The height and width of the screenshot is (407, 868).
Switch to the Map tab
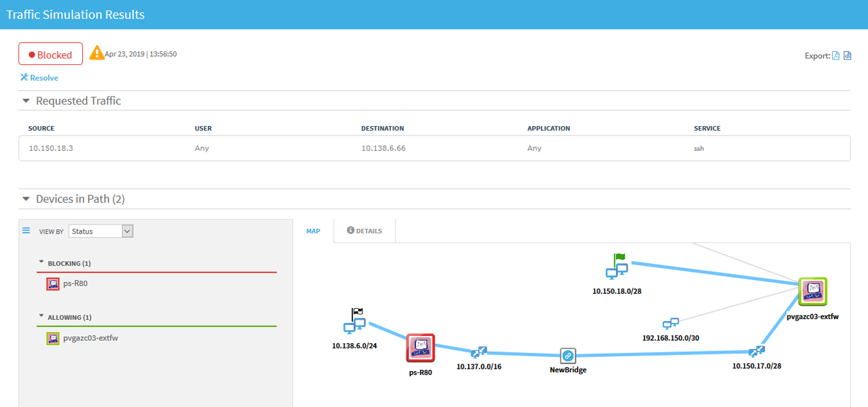click(313, 231)
